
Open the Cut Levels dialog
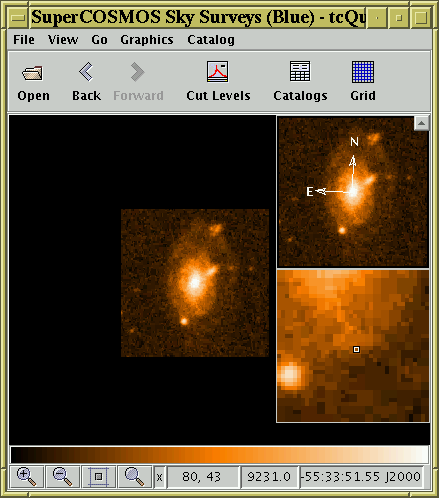(218, 82)
